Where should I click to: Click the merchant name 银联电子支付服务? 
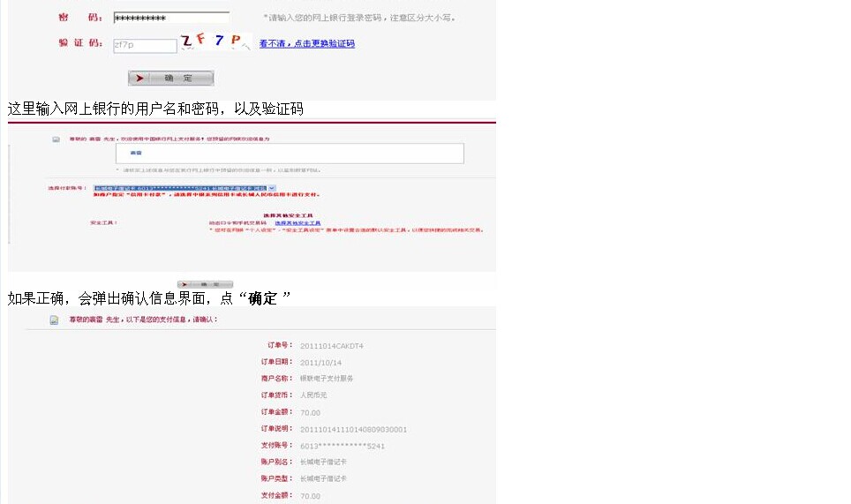tap(327, 379)
